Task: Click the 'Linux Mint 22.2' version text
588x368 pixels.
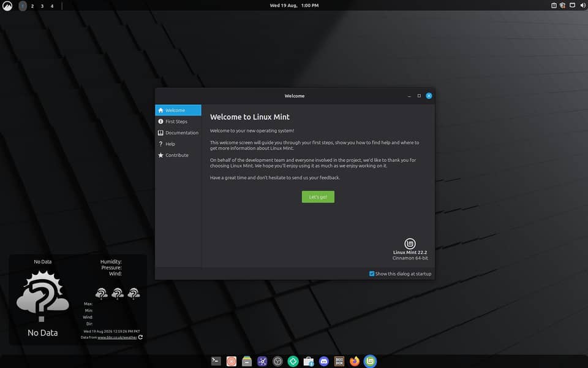Action: pyautogui.click(x=410, y=252)
